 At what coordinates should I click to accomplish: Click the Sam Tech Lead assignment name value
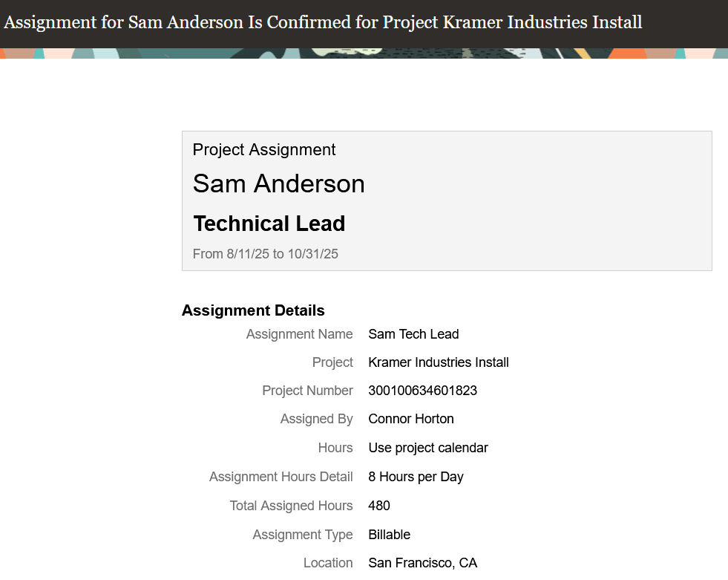pyautogui.click(x=413, y=334)
